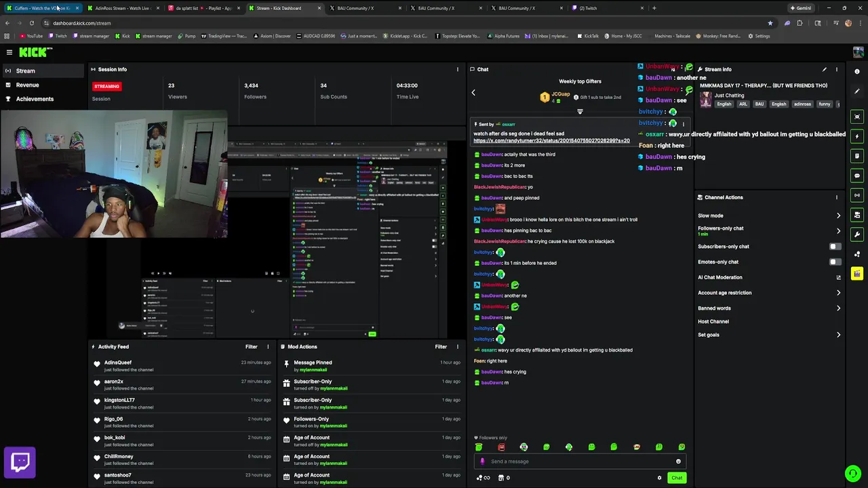Click the lightning bolt sidebar icon
Viewport: 868px width, 488px height.
click(857, 136)
